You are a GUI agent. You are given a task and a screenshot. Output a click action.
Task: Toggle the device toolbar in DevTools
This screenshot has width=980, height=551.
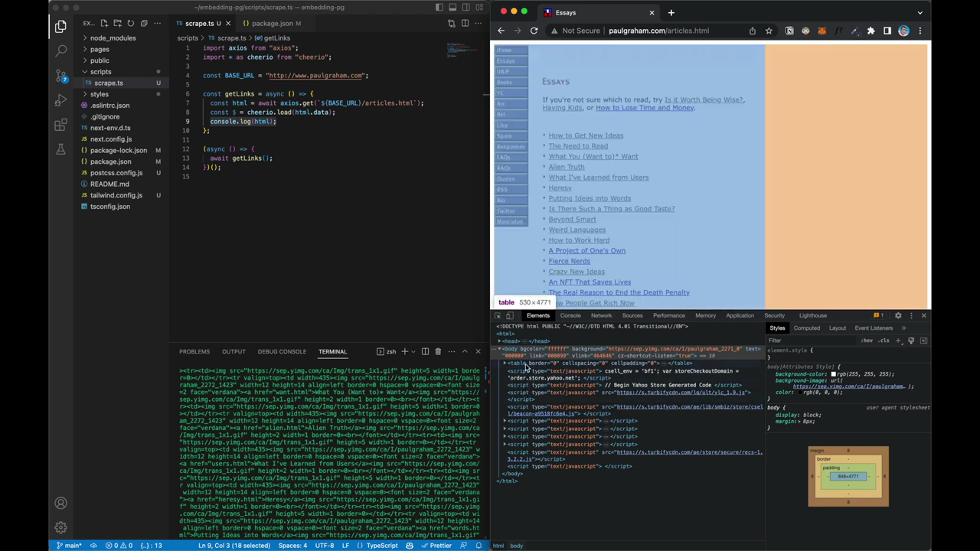click(510, 315)
